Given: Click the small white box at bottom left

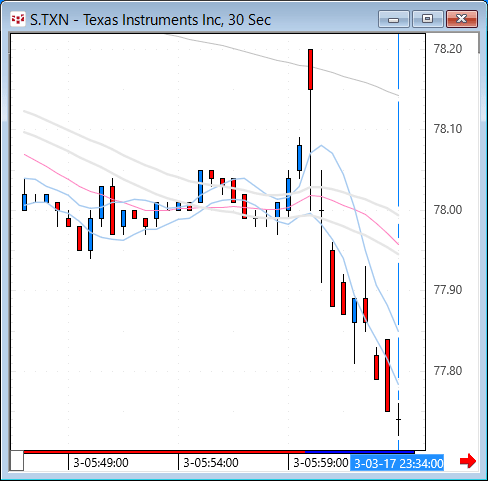Looking at the screenshot, I should 17,460.
